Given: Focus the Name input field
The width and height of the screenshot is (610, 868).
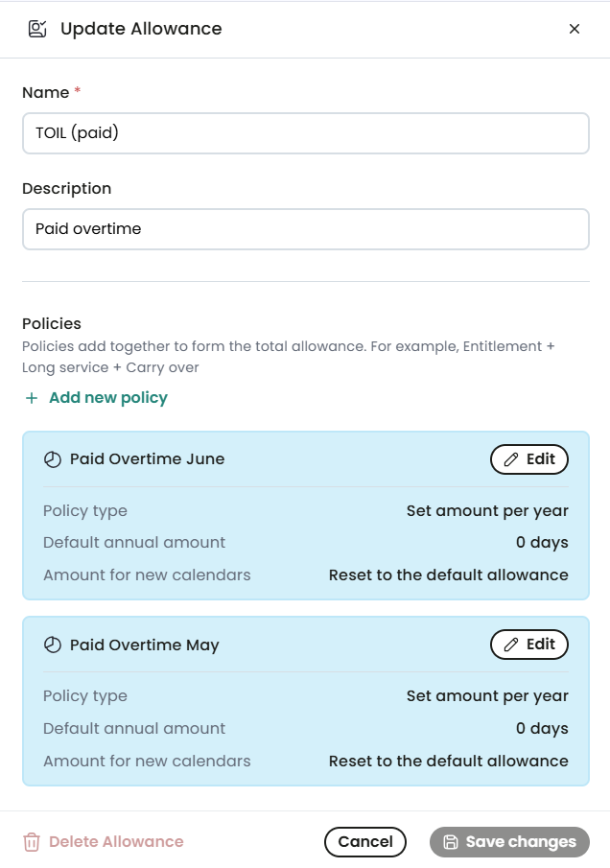Looking at the screenshot, I should coord(306,133).
